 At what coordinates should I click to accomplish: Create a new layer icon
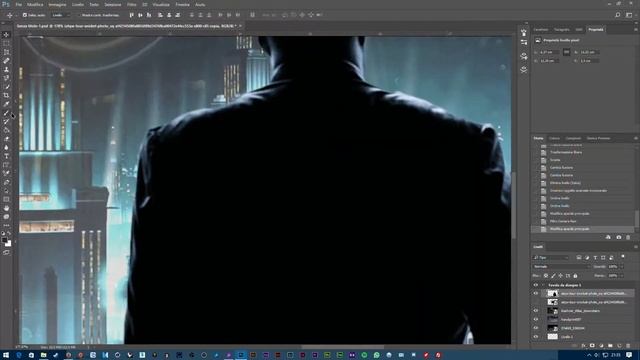pos(619,346)
